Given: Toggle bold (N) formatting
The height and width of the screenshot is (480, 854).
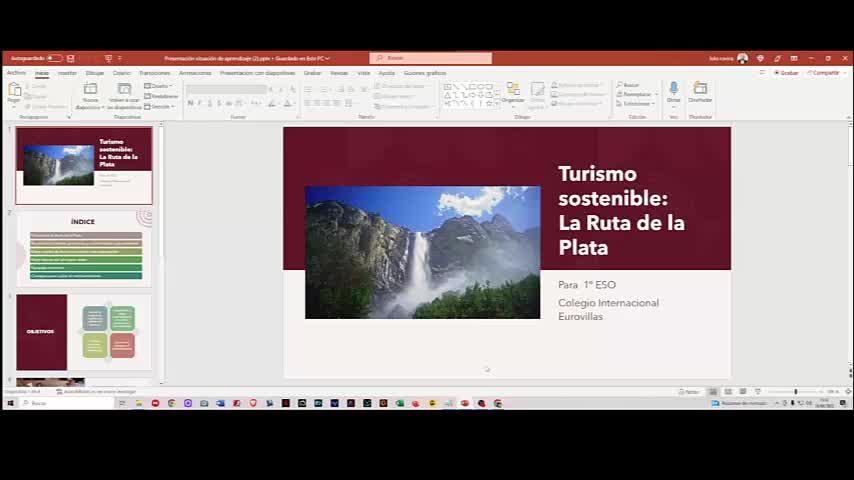Looking at the screenshot, I should click(x=190, y=104).
